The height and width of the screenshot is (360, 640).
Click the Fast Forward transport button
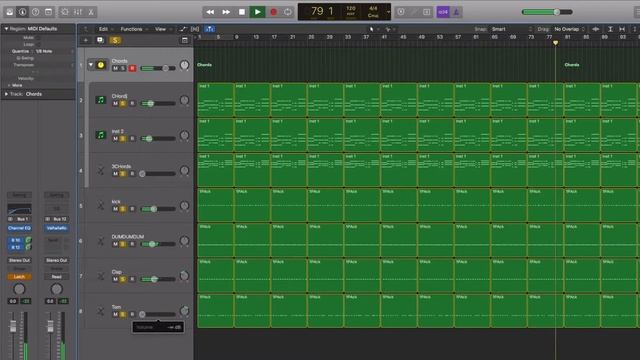click(x=226, y=12)
